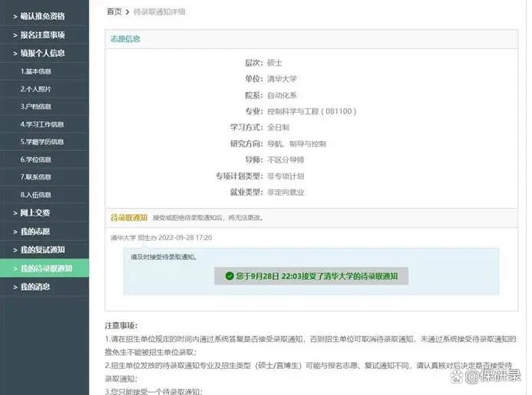The image size is (532, 395).
Task: Click arrow beside 报名注意事项
Action: coord(15,35)
